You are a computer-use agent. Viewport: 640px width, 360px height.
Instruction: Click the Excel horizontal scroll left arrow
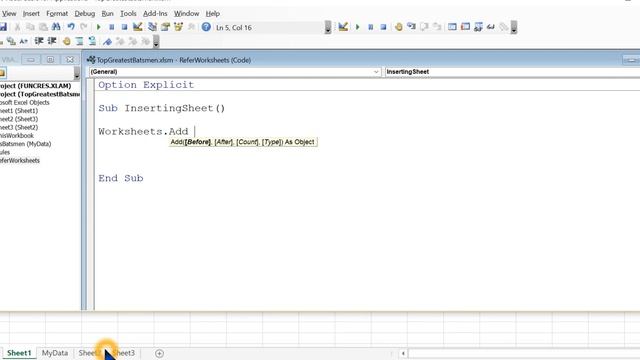coord(403,353)
